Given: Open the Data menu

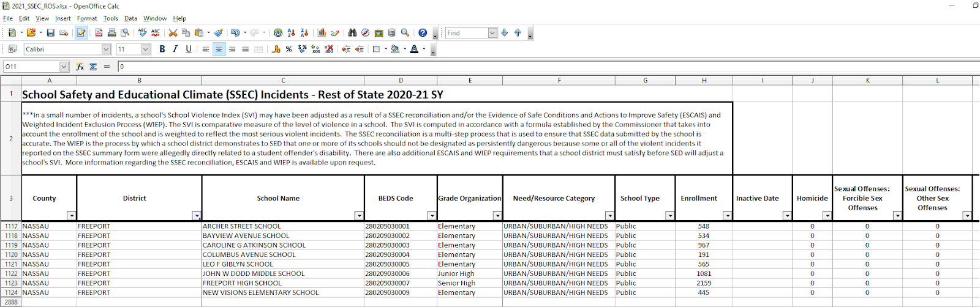Looking at the screenshot, I should (131, 18).
